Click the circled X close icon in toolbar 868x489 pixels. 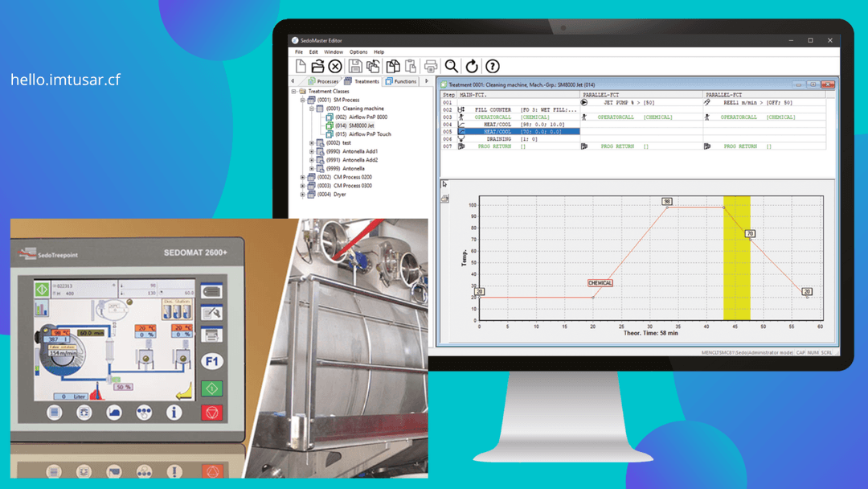tap(335, 67)
